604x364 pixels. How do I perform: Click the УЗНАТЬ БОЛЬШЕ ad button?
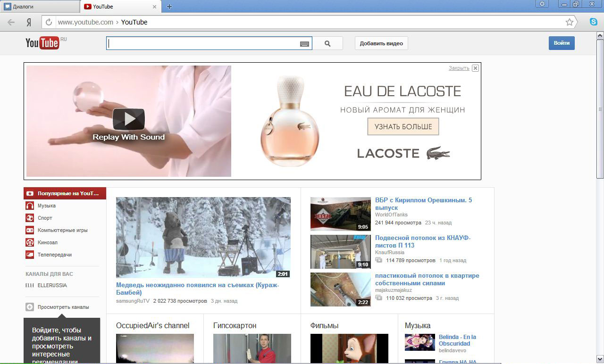pos(403,127)
